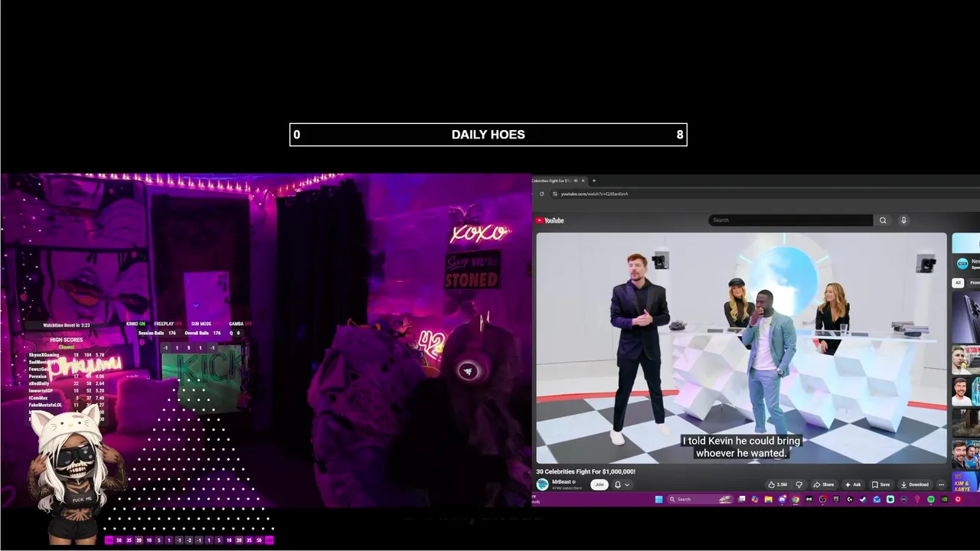Toggle the GAMBA OFF indicator
This screenshot has width=980, height=551.
(x=240, y=324)
